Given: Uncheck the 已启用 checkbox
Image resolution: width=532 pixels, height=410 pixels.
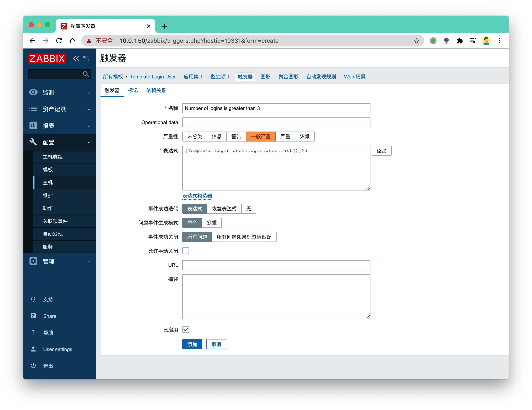Looking at the screenshot, I should coord(186,329).
